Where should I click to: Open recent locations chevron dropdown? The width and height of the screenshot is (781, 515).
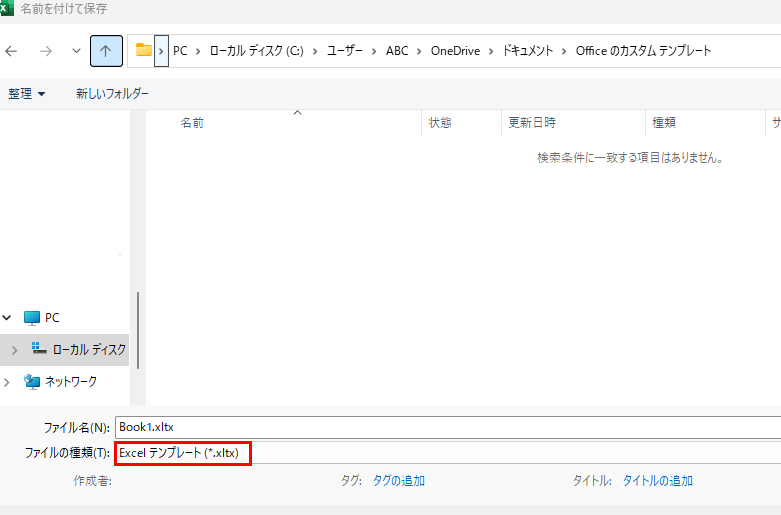(76, 50)
